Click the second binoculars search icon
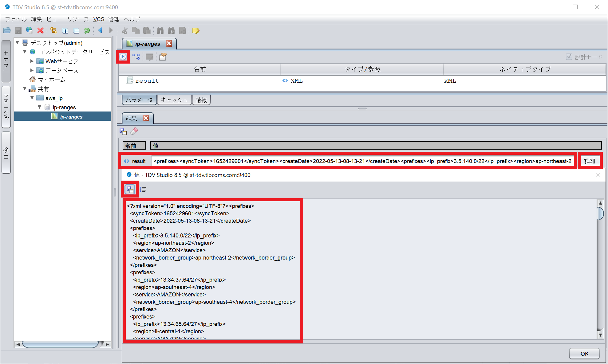The width and height of the screenshot is (608, 364). pos(171,30)
